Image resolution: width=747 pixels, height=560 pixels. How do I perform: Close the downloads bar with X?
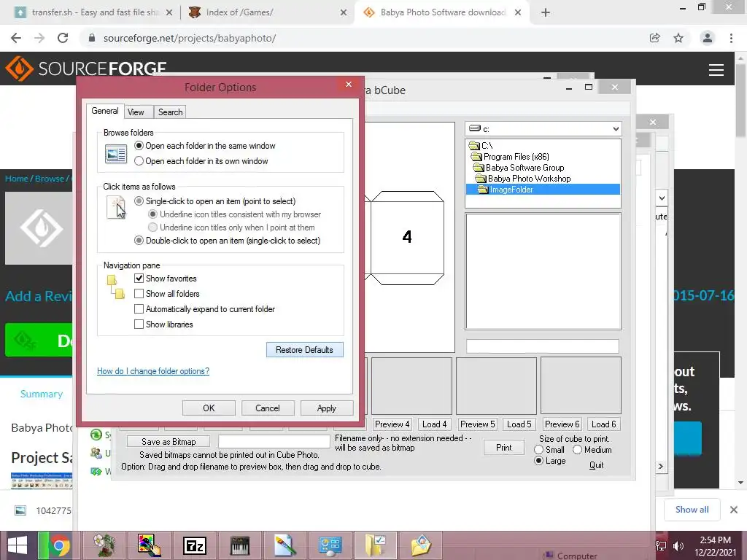tap(734, 510)
